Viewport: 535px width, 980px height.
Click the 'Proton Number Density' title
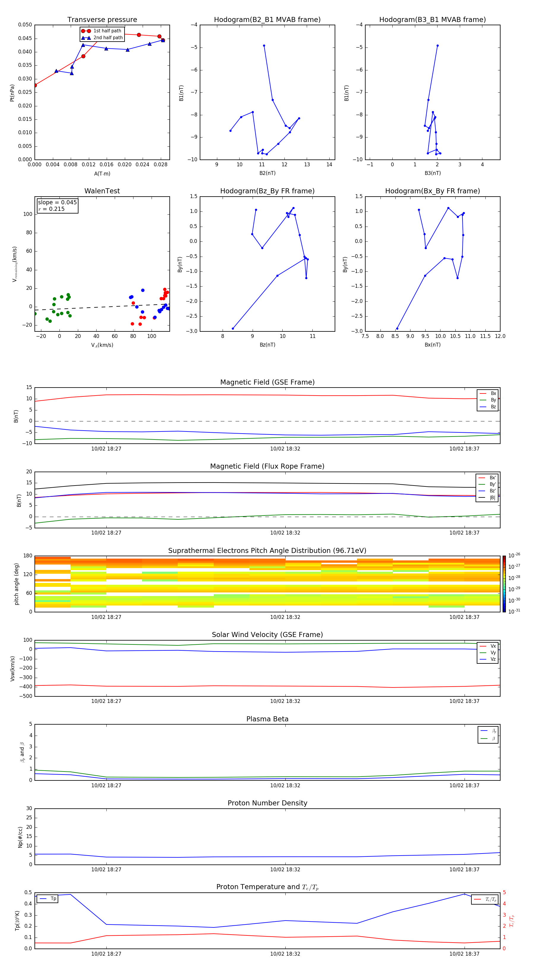click(267, 803)
